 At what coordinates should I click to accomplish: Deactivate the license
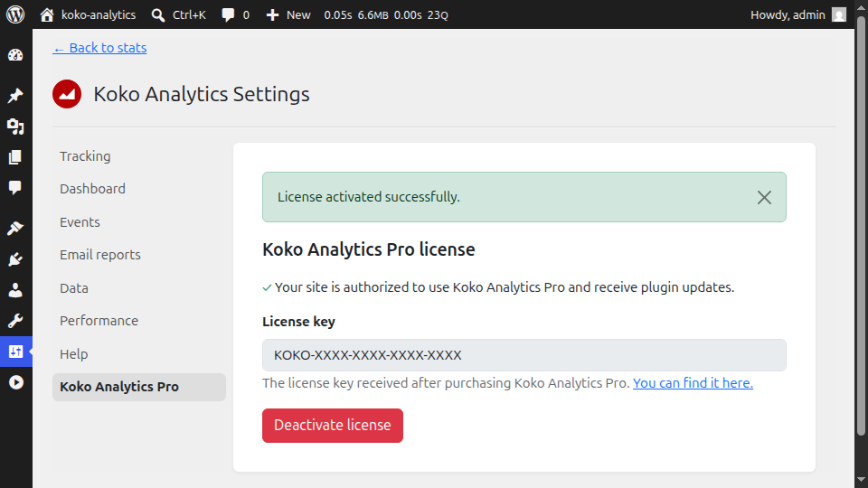coord(332,426)
